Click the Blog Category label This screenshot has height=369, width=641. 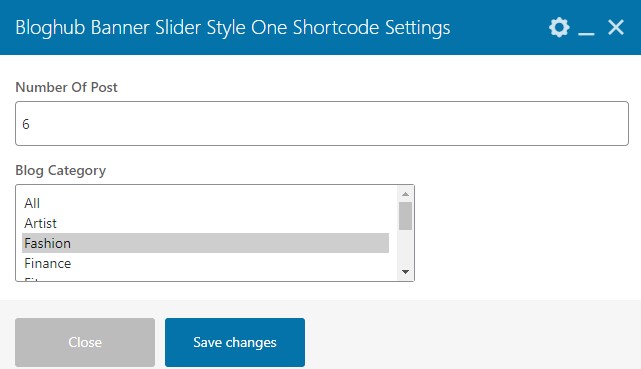(x=61, y=170)
